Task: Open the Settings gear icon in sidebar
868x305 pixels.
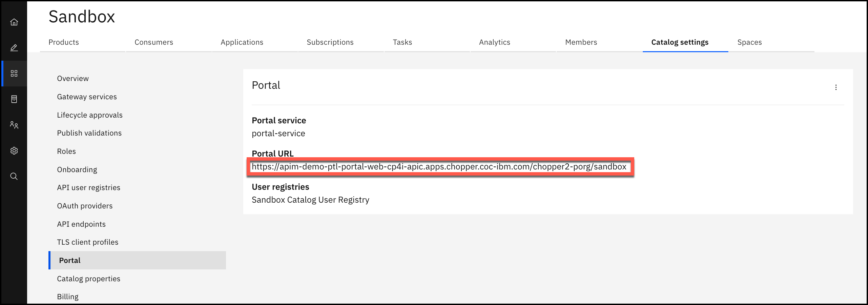Action: coord(14,151)
